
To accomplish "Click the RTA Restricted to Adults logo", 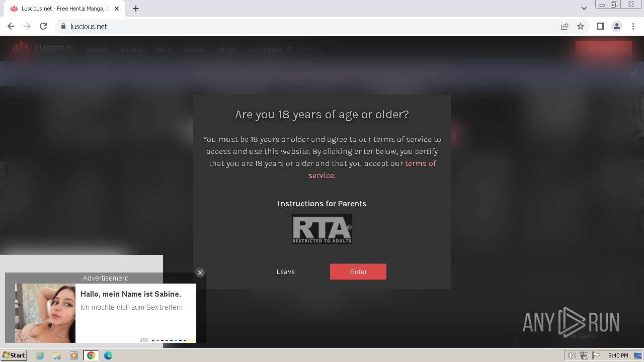I will coord(322,229).
